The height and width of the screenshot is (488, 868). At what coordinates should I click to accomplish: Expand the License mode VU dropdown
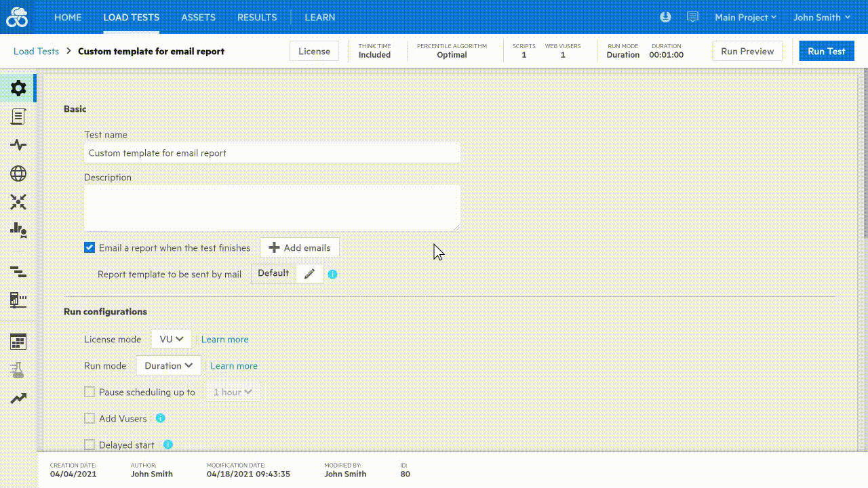click(x=171, y=339)
